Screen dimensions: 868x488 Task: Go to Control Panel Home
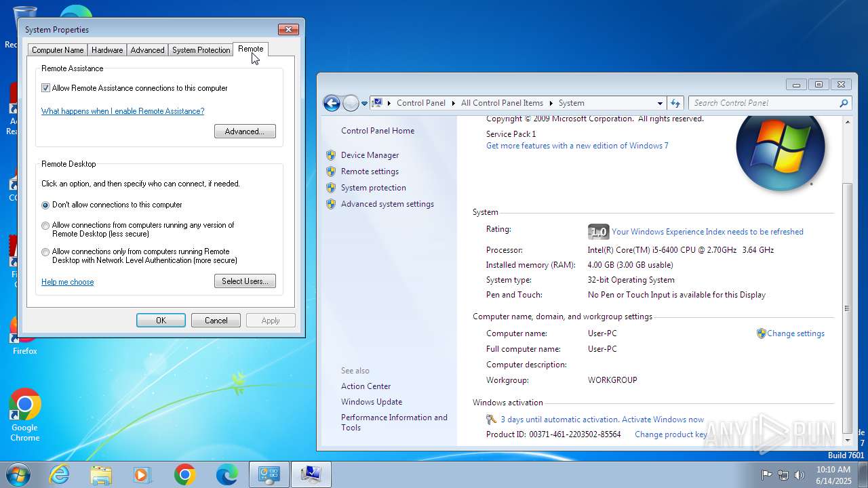378,131
